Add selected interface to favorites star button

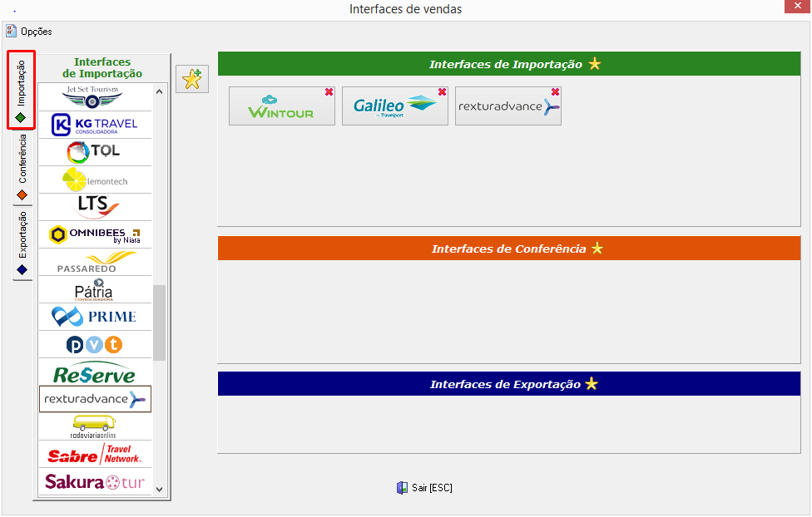[192, 79]
